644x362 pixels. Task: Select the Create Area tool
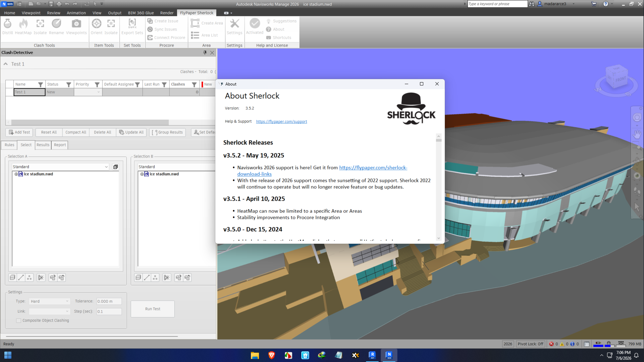click(207, 23)
